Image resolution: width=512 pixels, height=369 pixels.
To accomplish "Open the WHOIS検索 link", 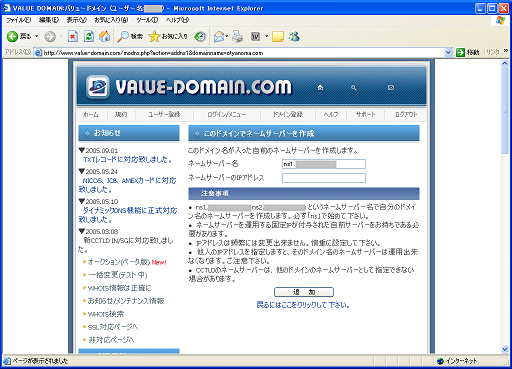I will [x=106, y=314].
